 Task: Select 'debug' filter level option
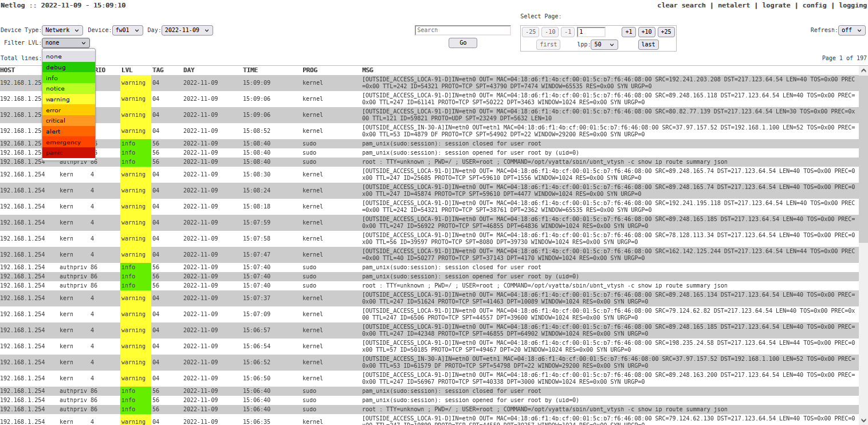coord(69,68)
